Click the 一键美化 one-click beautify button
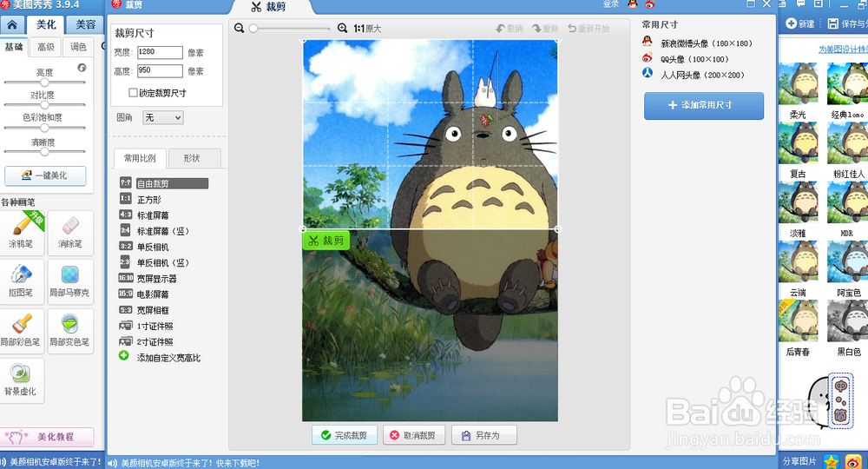This screenshot has height=469, width=868. [x=45, y=175]
